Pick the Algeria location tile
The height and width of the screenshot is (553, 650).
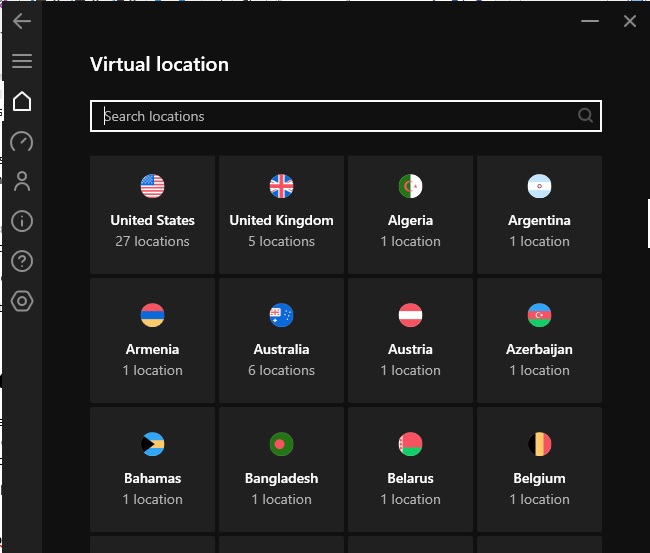coord(410,215)
